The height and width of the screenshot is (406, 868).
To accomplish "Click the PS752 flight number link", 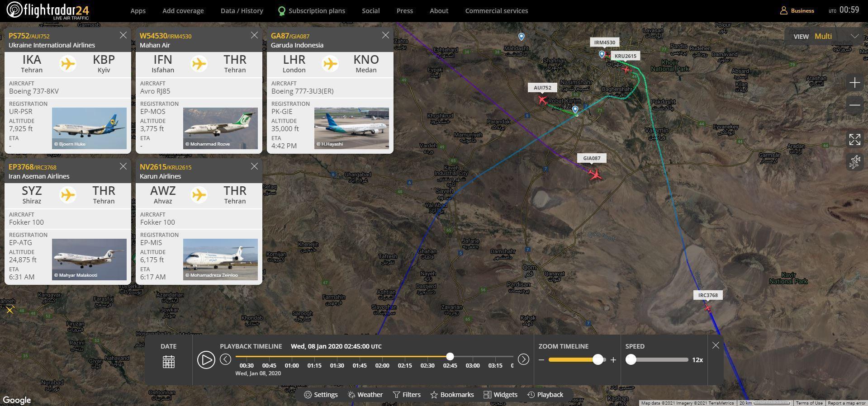I will pos(19,36).
